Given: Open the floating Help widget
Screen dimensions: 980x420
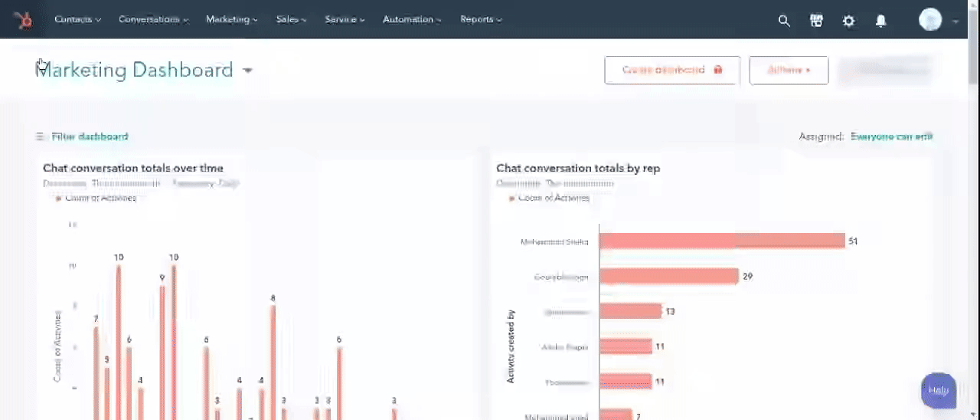Looking at the screenshot, I should click(x=938, y=390).
